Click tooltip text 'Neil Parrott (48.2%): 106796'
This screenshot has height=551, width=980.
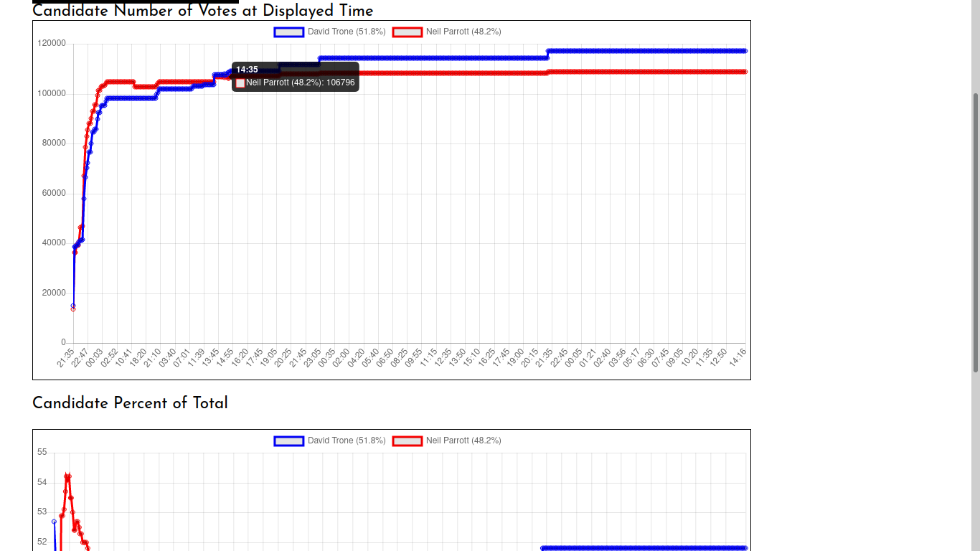click(301, 83)
